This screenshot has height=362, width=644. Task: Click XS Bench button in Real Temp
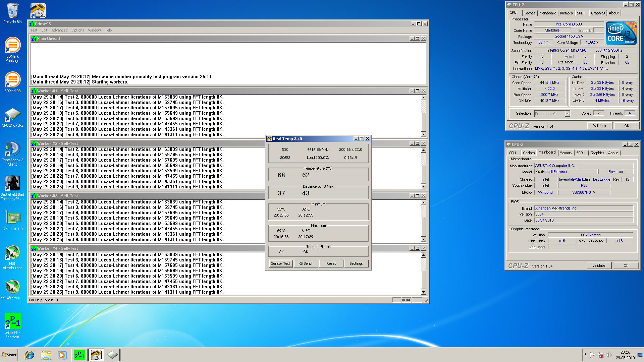(x=306, y=263)
